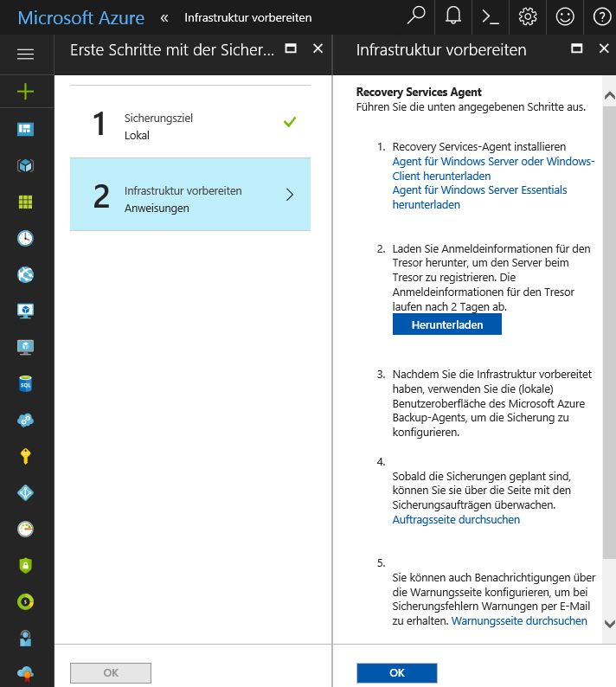Screen dimensions: 616x687
Task: Open Cloud services gears icon
Action: coord(25,421)
